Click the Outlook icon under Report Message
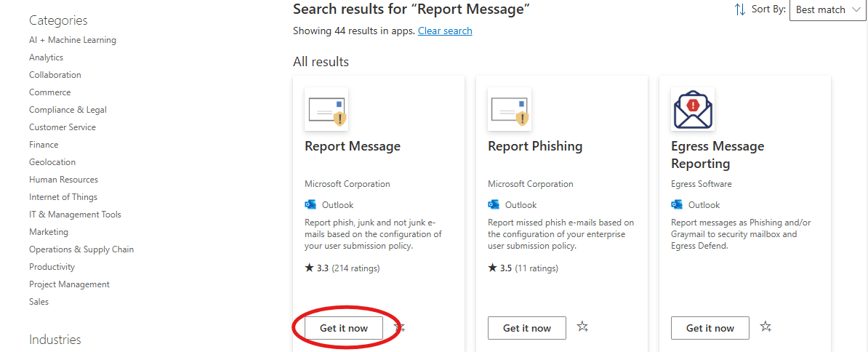This screenshot has width=868, height=352. 310,205
